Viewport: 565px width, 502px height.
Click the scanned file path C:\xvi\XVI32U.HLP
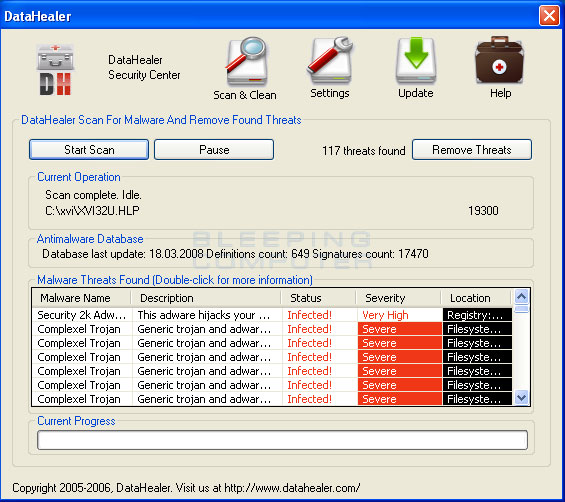tap(92, 211)
